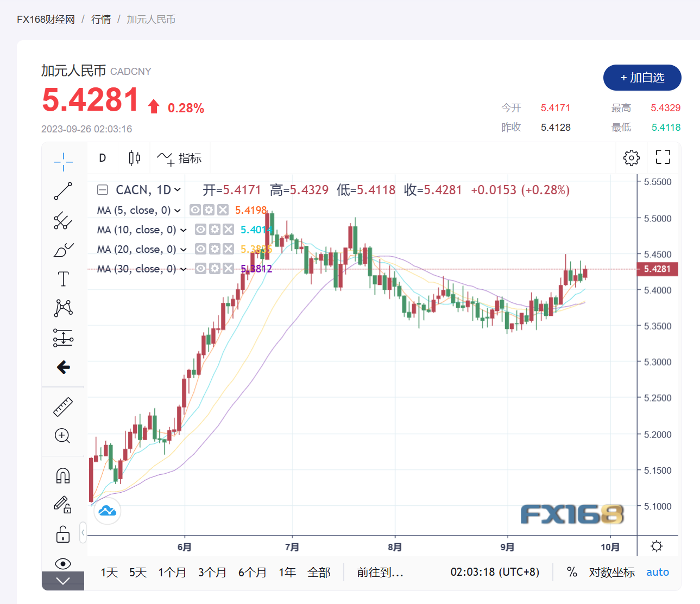The width and height of the screenshot is (700, 604).
Task: Select the brush drawing tool
Action: (63, 250)
